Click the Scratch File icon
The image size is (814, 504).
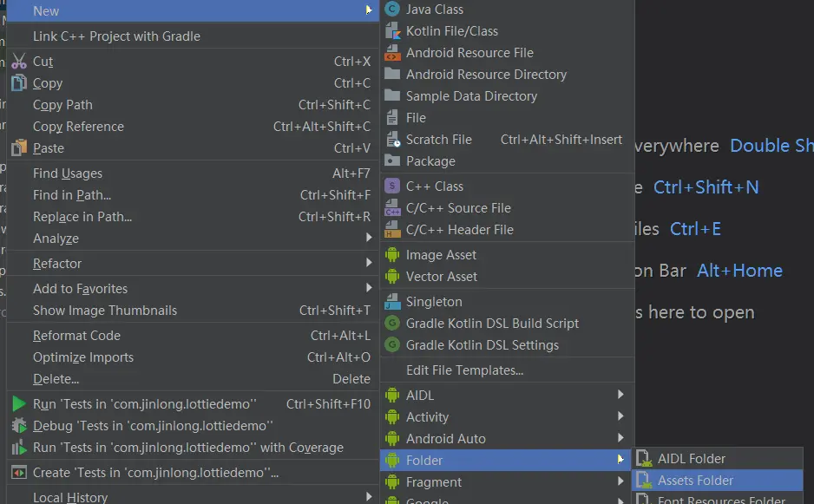tap(391, 140)
